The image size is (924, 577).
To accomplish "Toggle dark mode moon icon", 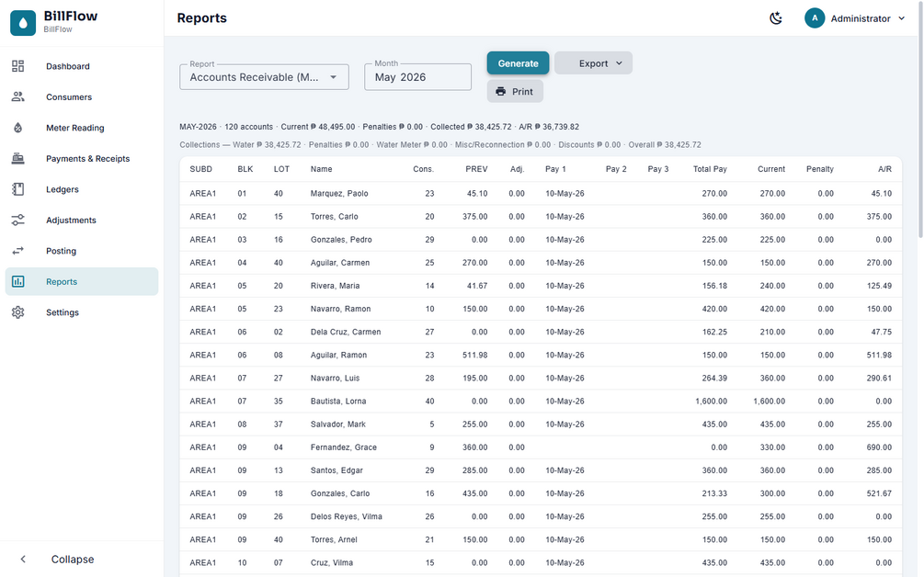I will (776, 18).
